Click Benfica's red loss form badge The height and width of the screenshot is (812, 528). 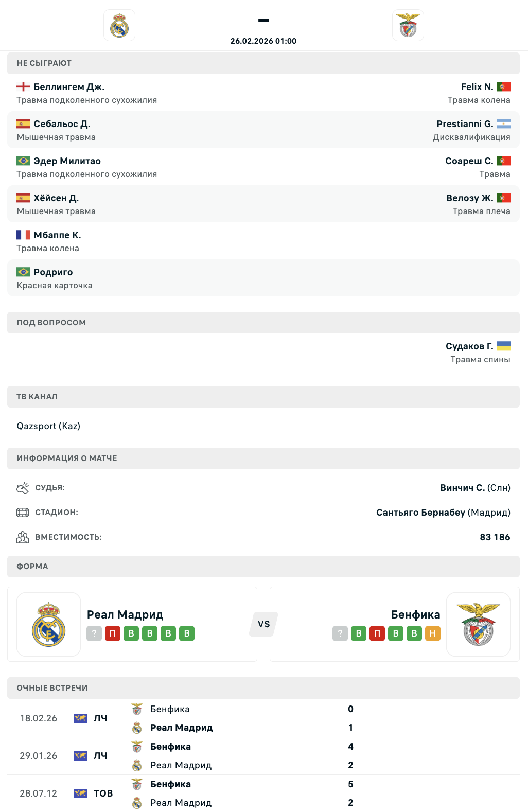377,633
